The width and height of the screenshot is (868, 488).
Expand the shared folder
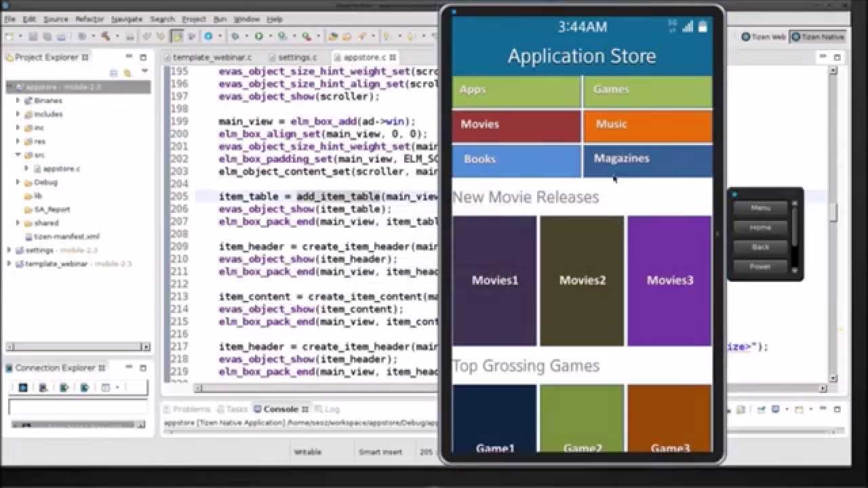[x=18, y=222]
